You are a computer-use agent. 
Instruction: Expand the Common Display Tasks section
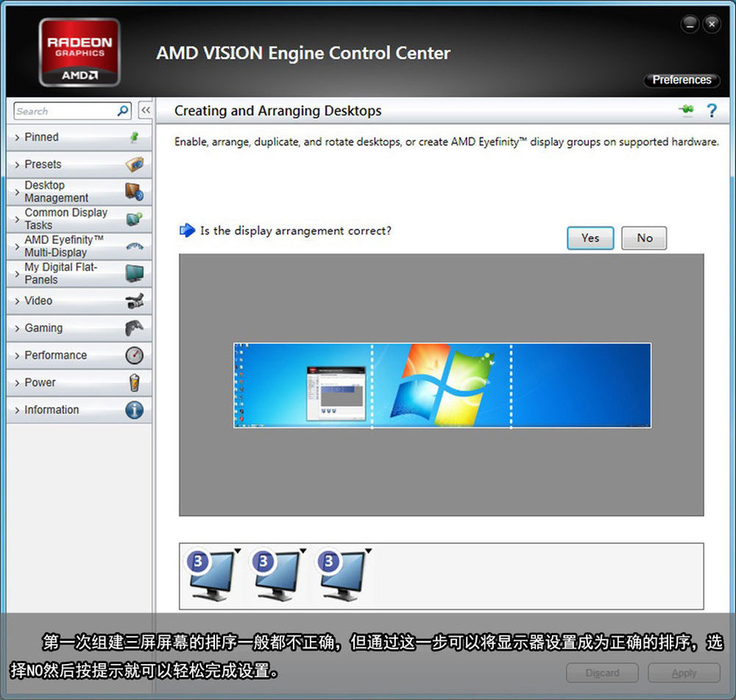tap(79, 219)
